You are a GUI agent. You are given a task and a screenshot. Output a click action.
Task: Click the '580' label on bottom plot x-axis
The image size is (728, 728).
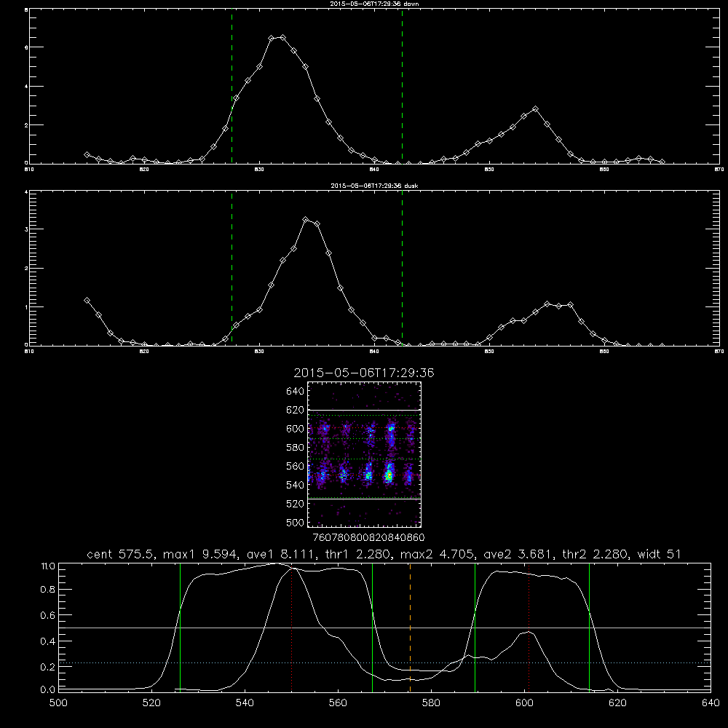(431, 703)
